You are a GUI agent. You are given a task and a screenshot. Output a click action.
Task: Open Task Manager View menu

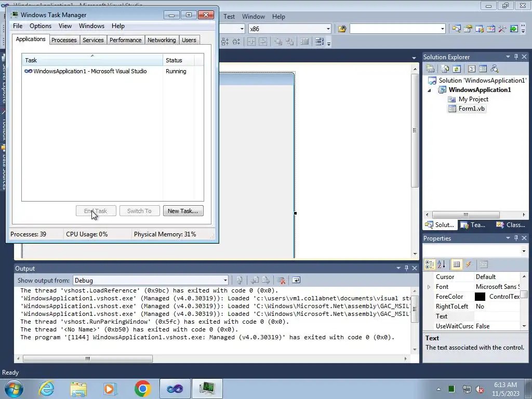[65, 26]
